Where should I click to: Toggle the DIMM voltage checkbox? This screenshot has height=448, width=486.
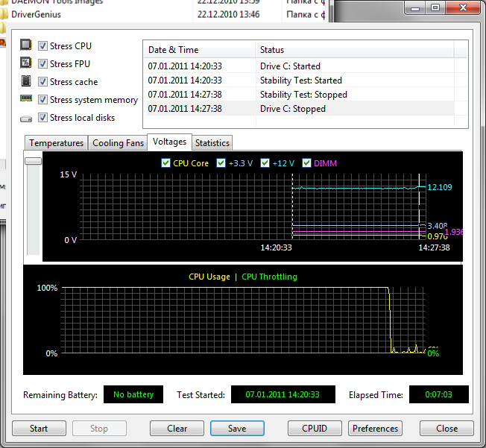click(x=306, y=163)
